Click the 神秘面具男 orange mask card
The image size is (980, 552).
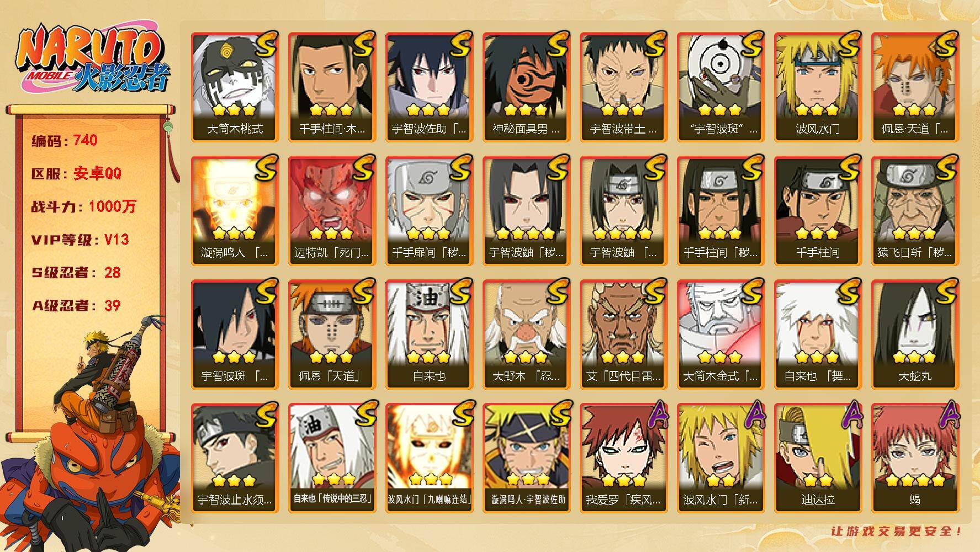pos(526,87)
